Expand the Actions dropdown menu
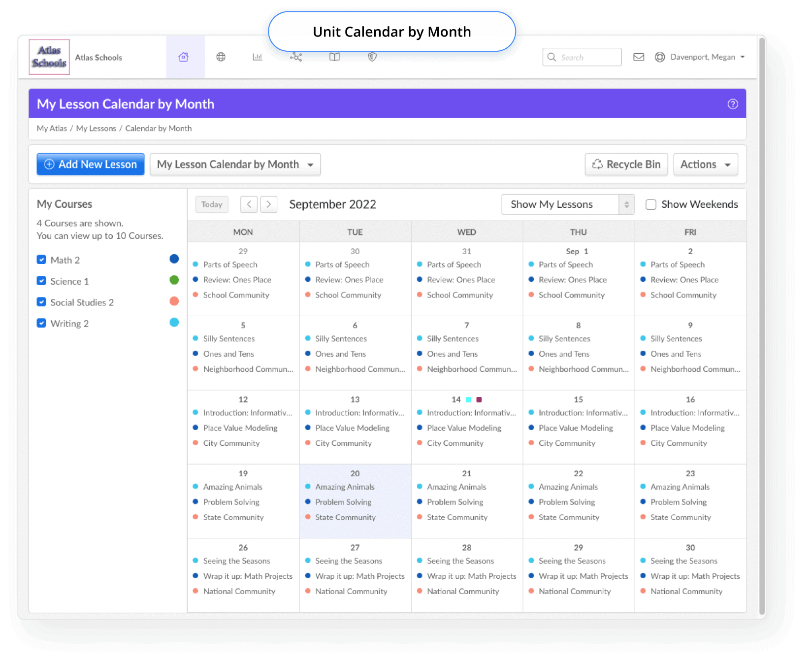Screen dimensions: 812x664 coord(705,165)
